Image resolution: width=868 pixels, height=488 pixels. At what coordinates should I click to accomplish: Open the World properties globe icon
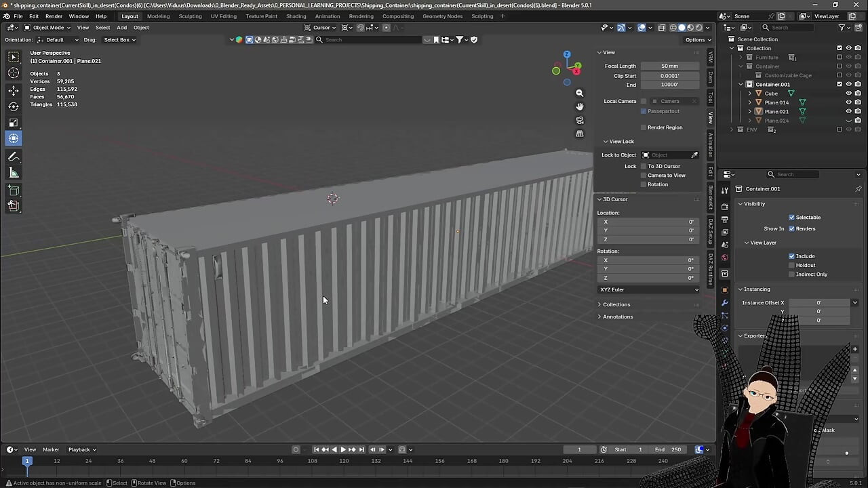pos(725,258)
